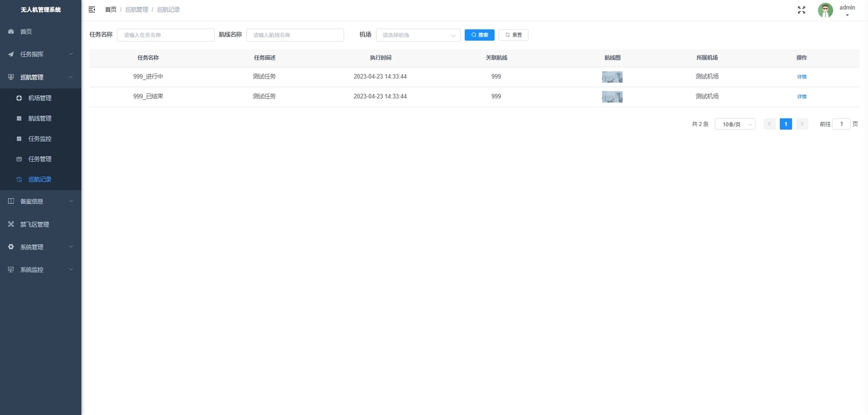Open 任务管理 submenu item
Screen dimensions: 868x415
click(x=40, y=159)
